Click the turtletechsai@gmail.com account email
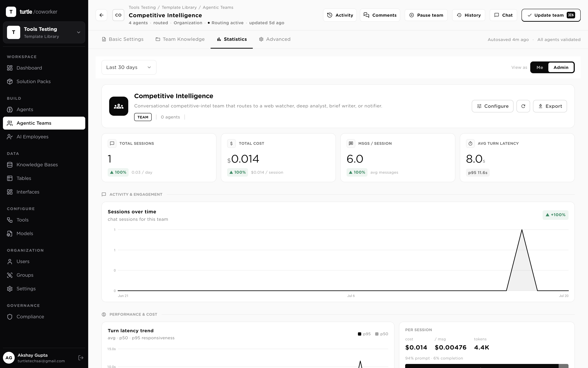Viewport: 588px width, 368px height. (41, 361)
